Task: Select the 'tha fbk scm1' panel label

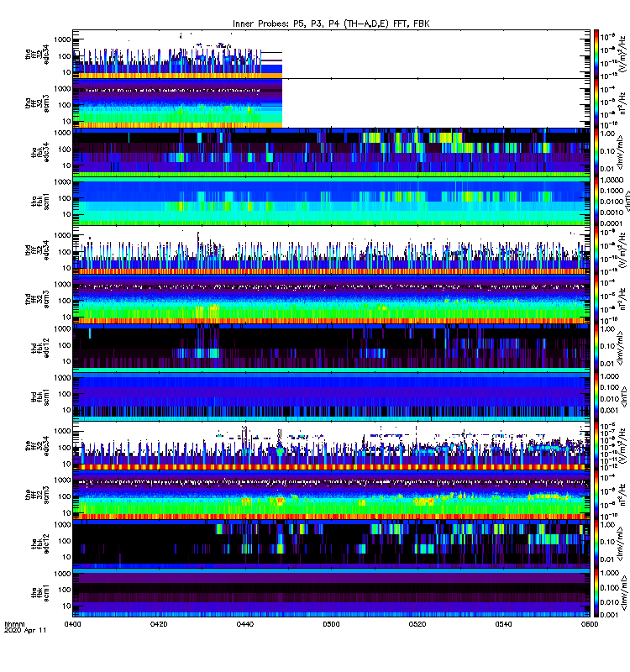Action: click(40, 202)
